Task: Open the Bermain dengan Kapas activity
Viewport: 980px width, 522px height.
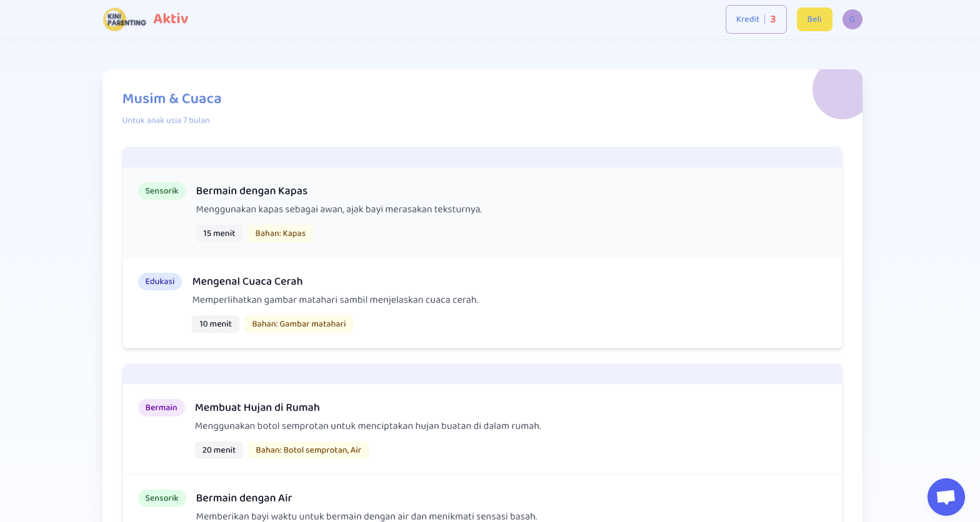Action: (251, 191)
